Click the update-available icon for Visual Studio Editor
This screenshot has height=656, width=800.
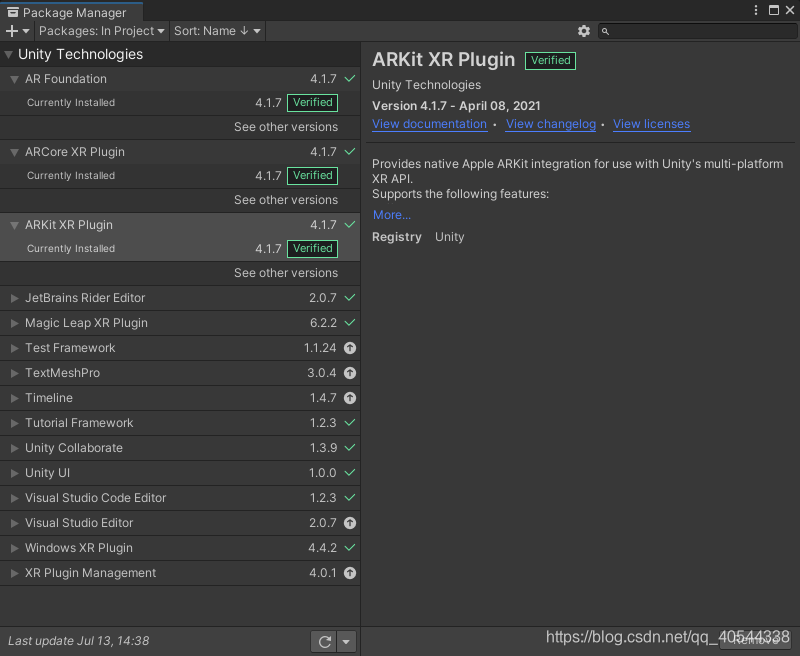pyautogui.click(x=349, y=523)
